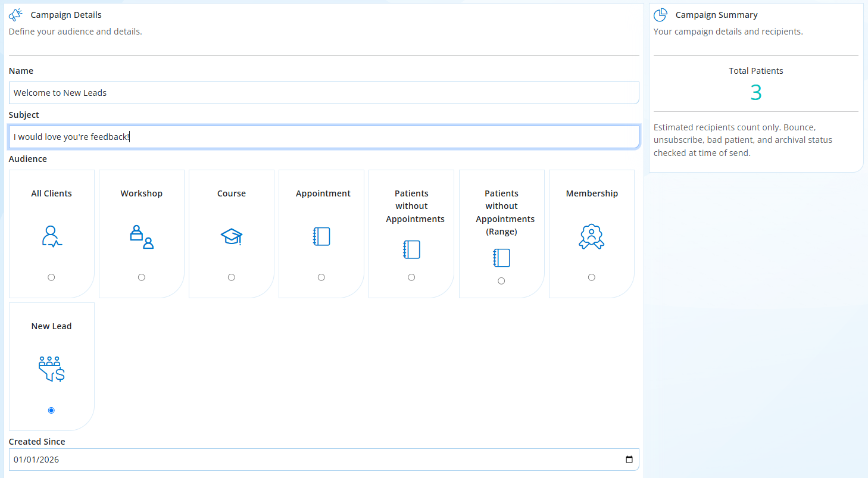The image size is (868, 478).
Task: Select the Membership radio button
Action: [x=591, y=277]
